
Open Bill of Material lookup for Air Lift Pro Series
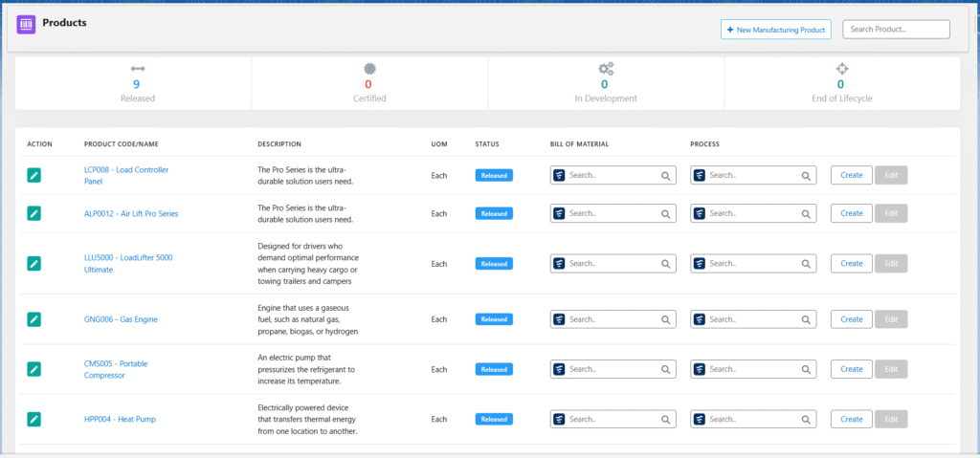(612, 213)
